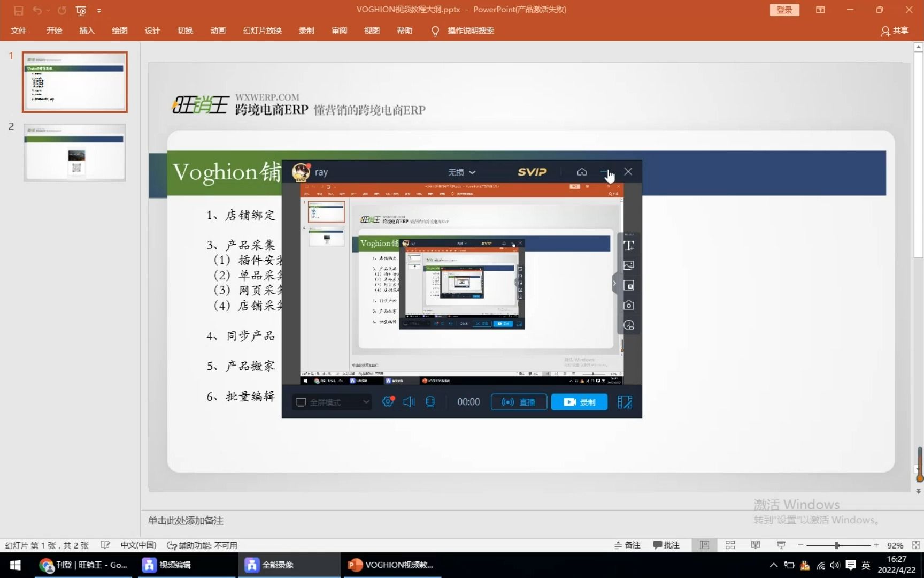This screenshot has width=924, height=578.
Task: Open the 视图 ribbon tab
Action: pyautogui.click(x=372, y=31)
